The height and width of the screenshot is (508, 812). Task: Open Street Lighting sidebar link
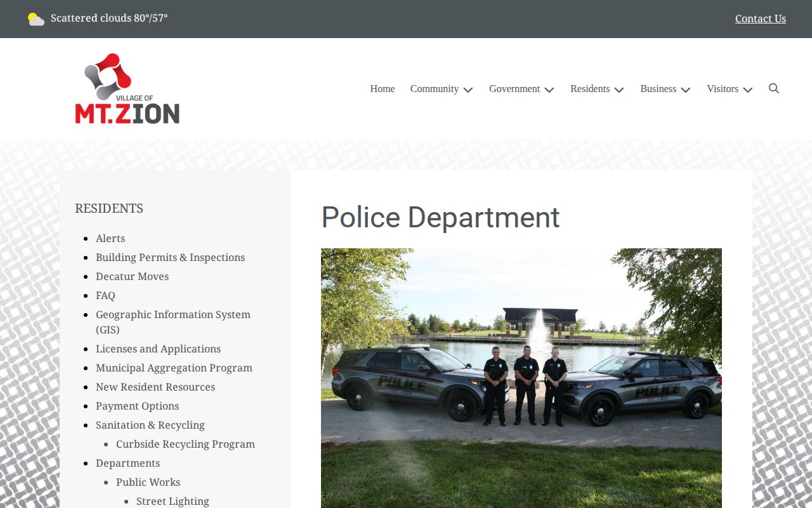click(173, 501)
